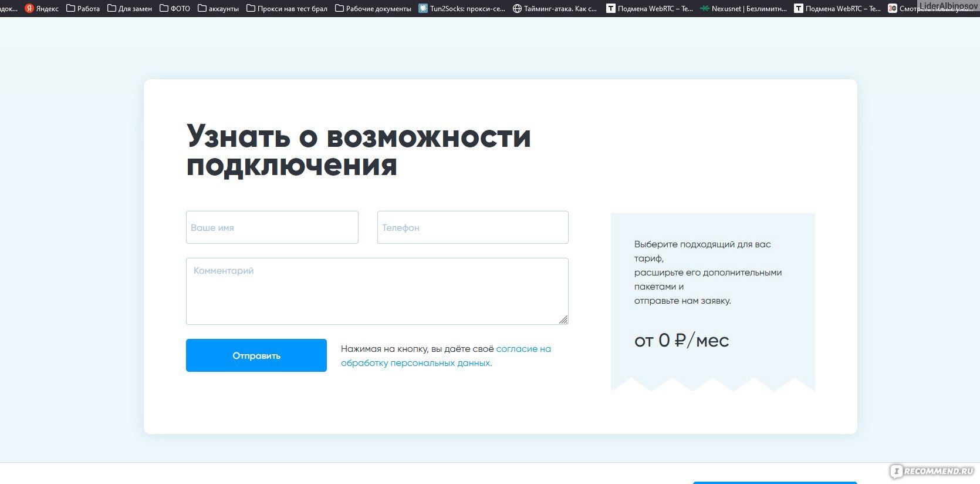Viewport: 980px width, 484px height.
Task: Open the Яндекс bookmark
Action: (x=41, y=8)
